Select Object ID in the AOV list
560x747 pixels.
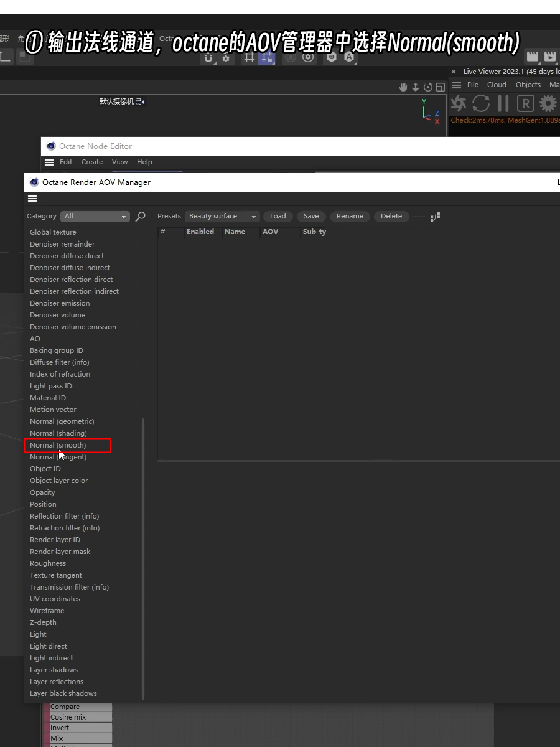(x=45, y=469)
